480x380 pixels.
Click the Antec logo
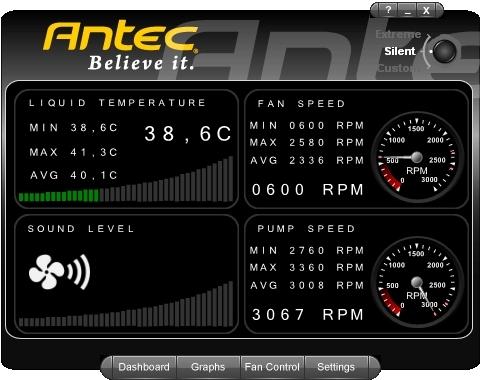121,36
